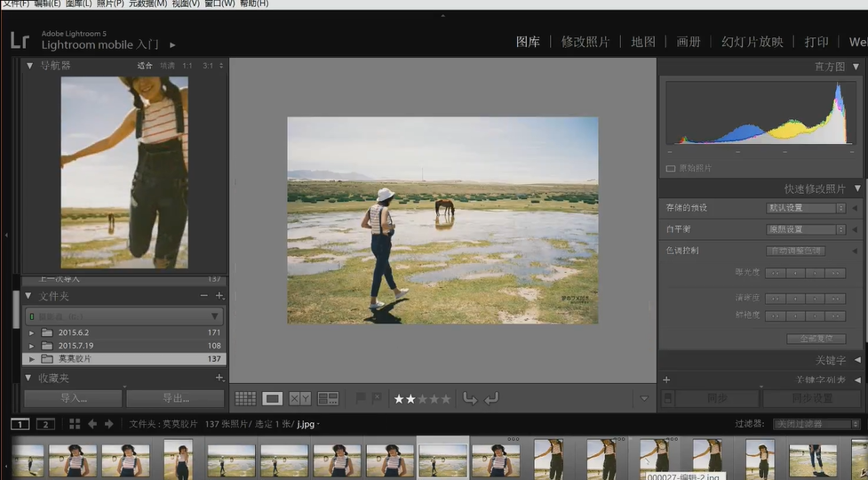868x480 pixels.
Task: Rotate photo clockwise icon
Action: click(491, 398)
